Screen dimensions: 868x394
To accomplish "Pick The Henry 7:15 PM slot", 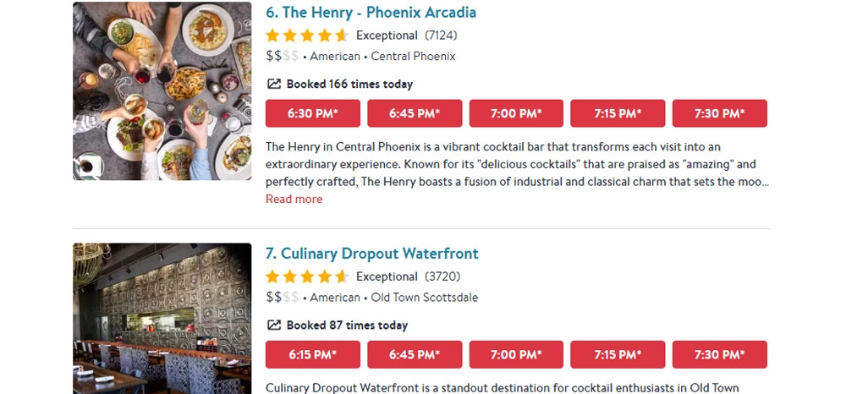I will 618,113.
